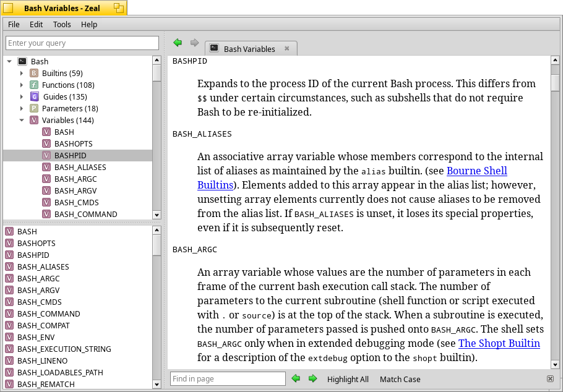Screen dimensions: 563x392
Task: Click scroll-up arrow of documentation page
Action: click(x=555, y=61)
